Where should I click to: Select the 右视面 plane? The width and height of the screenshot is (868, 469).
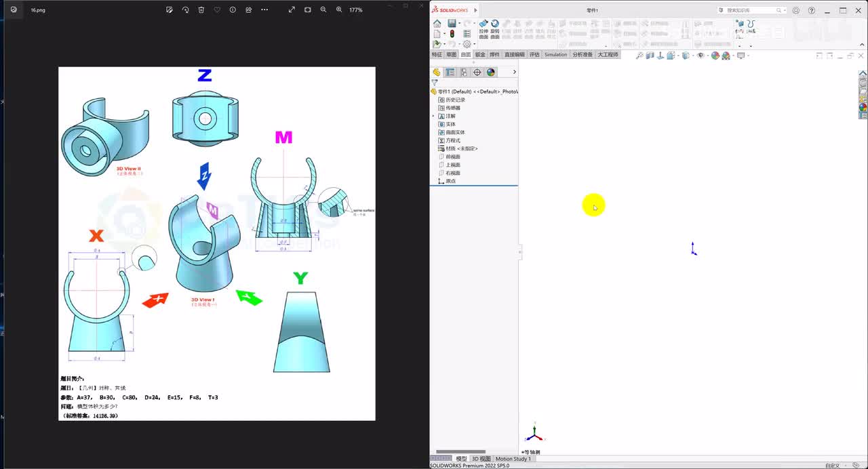coord(449,173)
